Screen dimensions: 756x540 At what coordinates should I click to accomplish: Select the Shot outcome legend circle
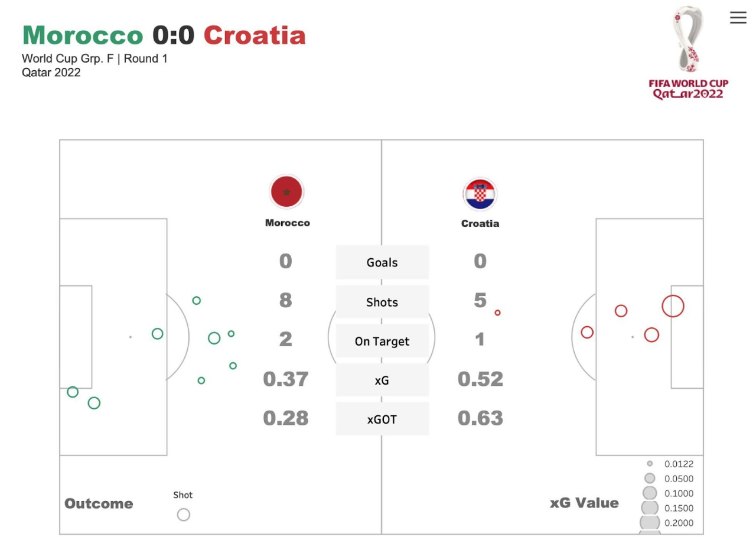[x=184, y=515]
